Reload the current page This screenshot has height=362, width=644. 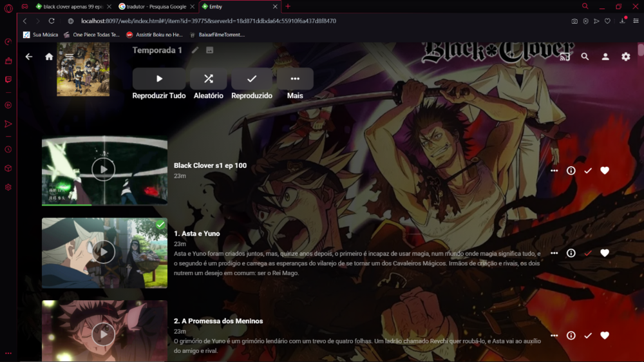(52, 21)
